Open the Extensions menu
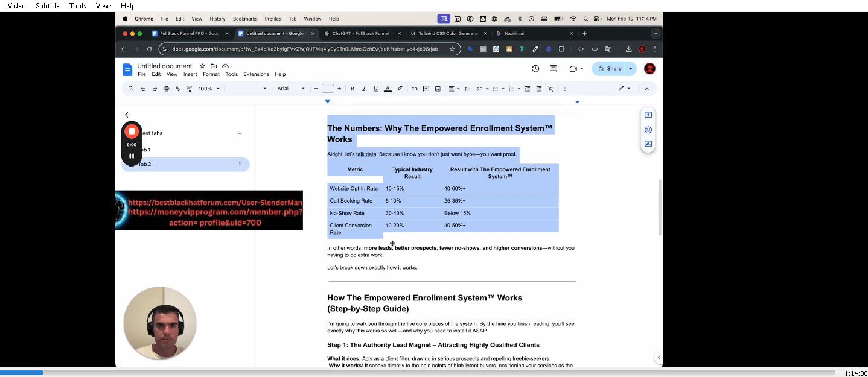 pyautogui.click(x=256, y=74)
